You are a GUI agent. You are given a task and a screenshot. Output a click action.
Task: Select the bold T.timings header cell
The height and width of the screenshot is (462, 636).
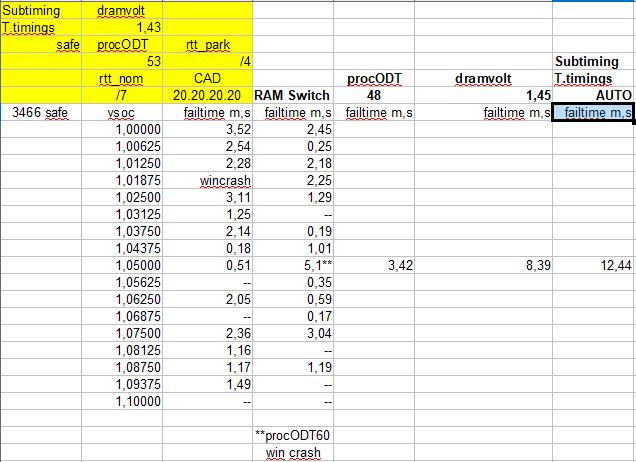593,78
